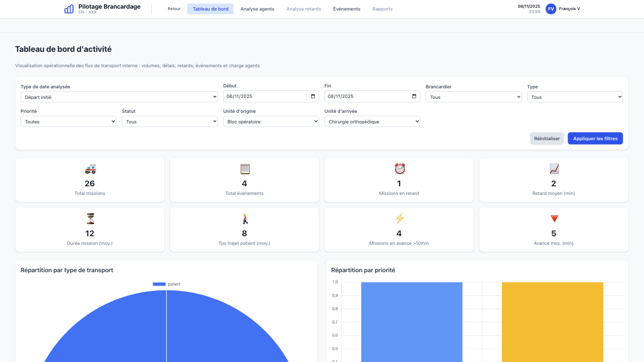The height and width of the screenshot is (362, 644).
Task: Open the Brancardier dropdown
Action: point(474,97)
